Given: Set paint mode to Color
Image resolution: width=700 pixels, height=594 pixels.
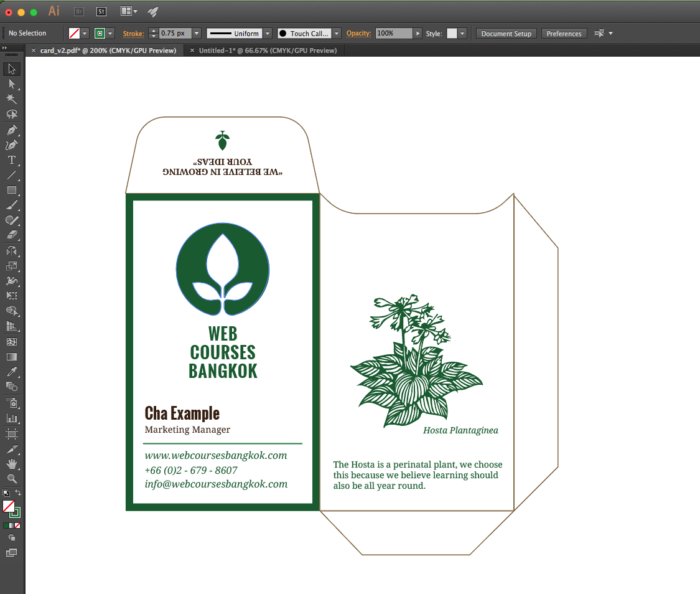Looking at the screenshot, I should [x=6, y=526].
